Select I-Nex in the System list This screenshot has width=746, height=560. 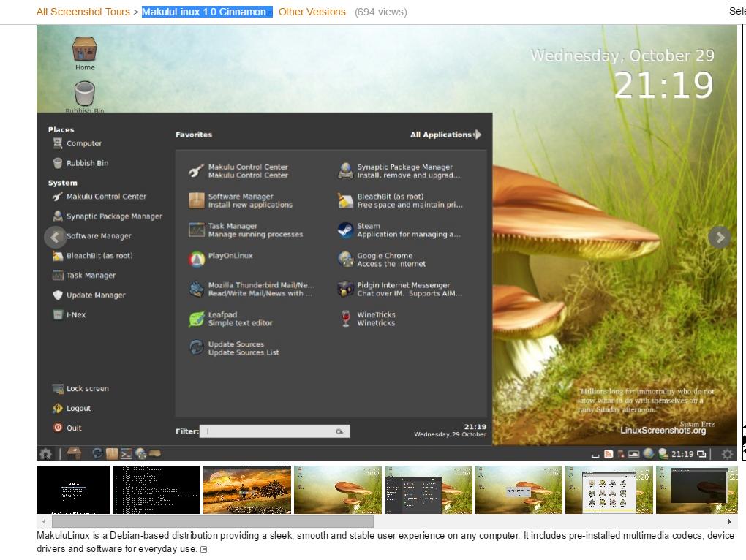tap(69, 314)
